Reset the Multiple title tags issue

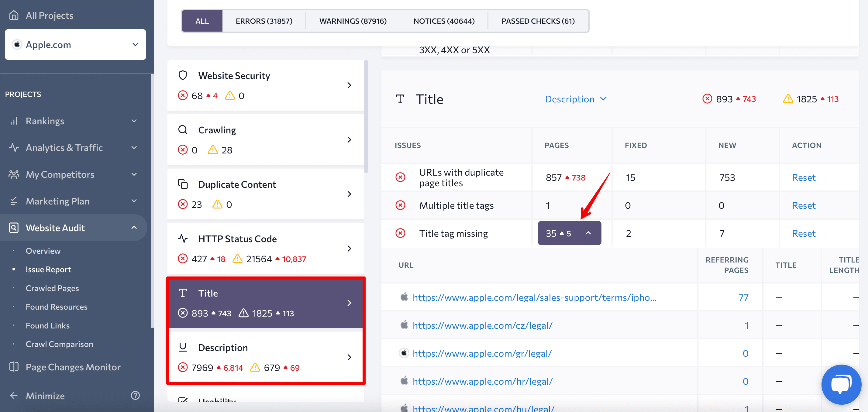pyautogui.click(x=804, y=205)
